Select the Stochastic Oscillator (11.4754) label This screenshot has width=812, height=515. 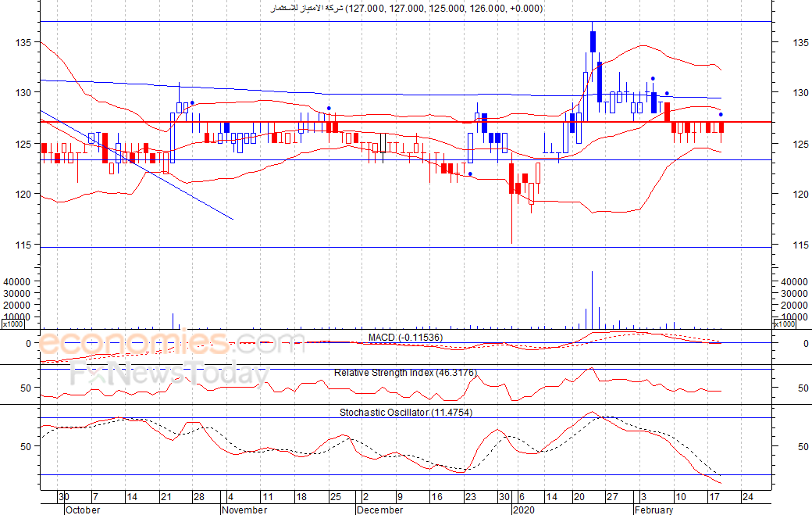pos(405,413)
